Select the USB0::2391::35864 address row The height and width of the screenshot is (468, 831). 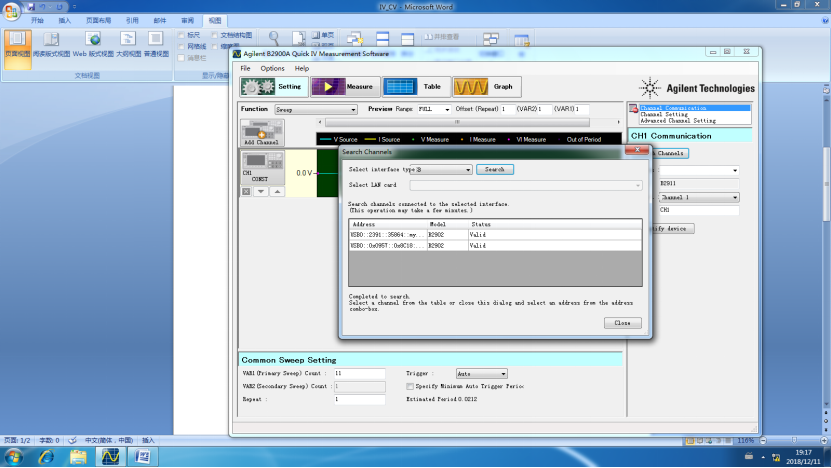point(495,234)
